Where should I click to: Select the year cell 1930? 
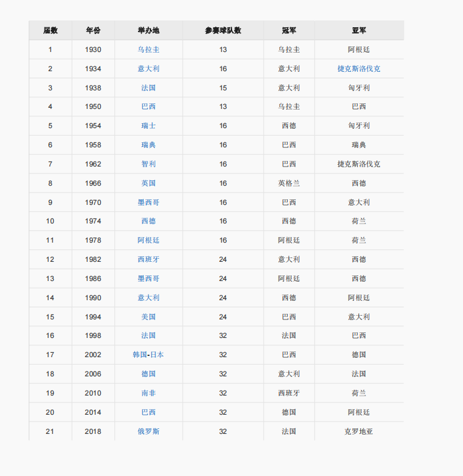[x=93, y=50]
